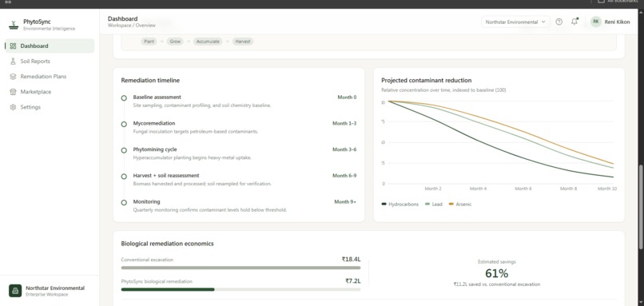Click the Month 9+ label
Screen dimensions: 644x306
coord(345,201)
